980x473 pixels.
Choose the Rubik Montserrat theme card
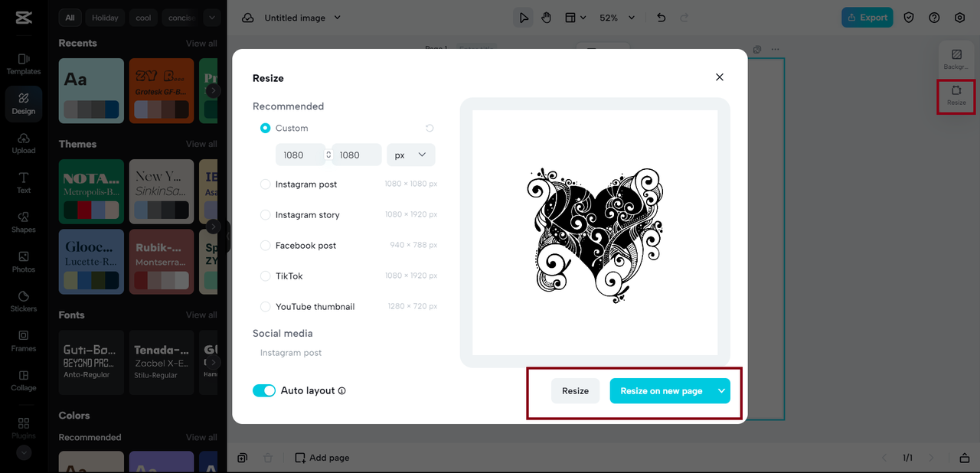(162, 262)
